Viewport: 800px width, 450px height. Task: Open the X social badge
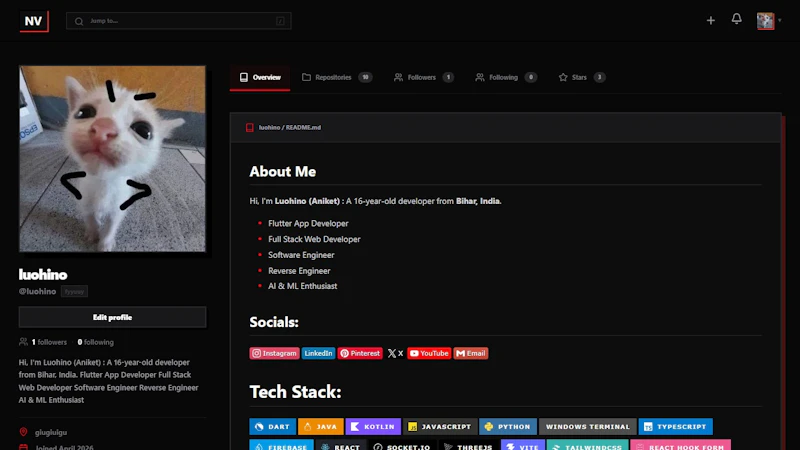395,353
